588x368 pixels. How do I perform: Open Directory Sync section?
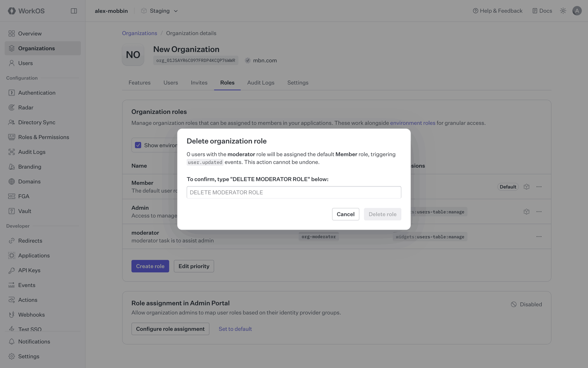coord(43,122)
